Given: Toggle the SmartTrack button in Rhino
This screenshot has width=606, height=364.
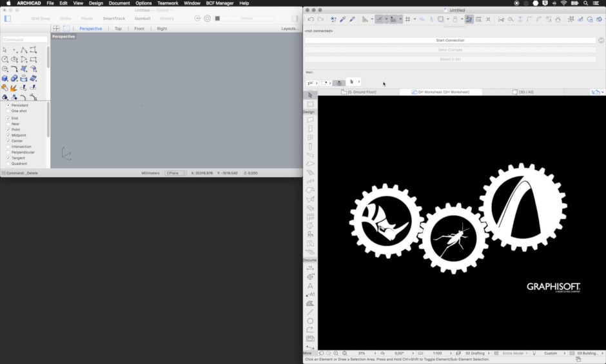Looking at the screenshot, I should coord(114,19).
